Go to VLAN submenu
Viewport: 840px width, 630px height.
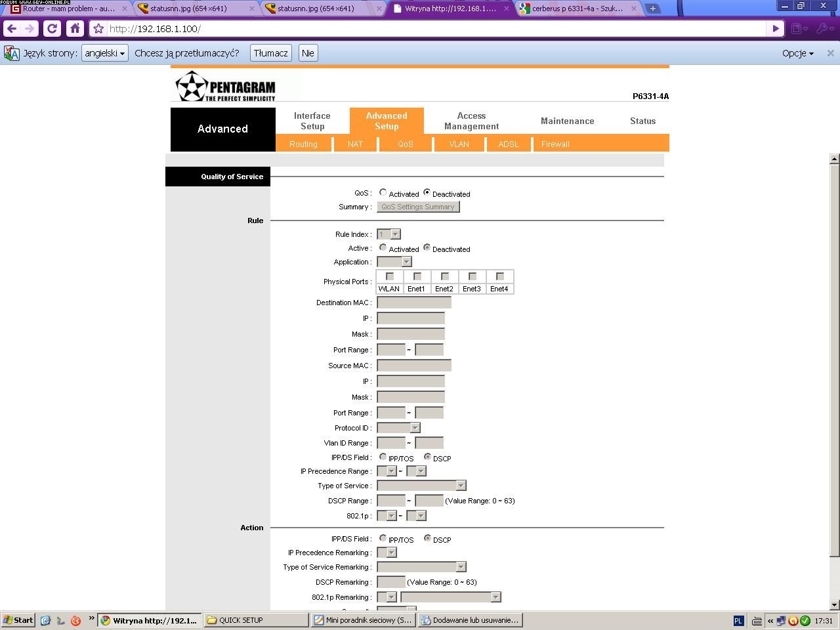tap(459, 144)
